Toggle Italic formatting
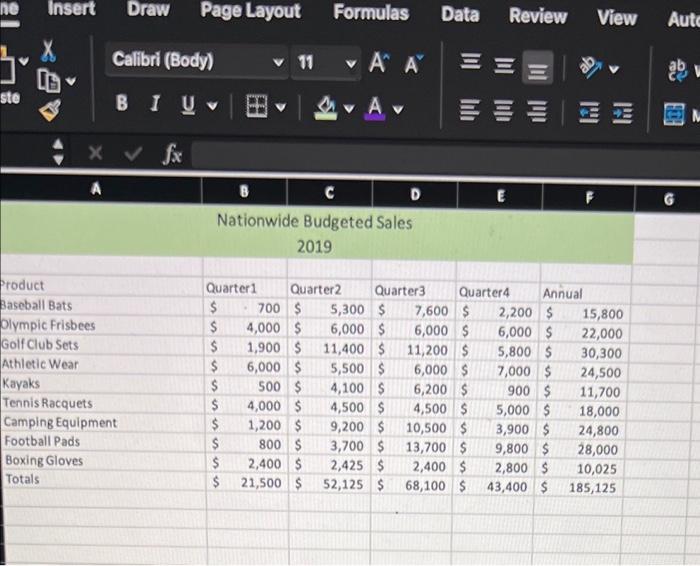The width and height of the screenshot is (700, 566). click(155, 104)
